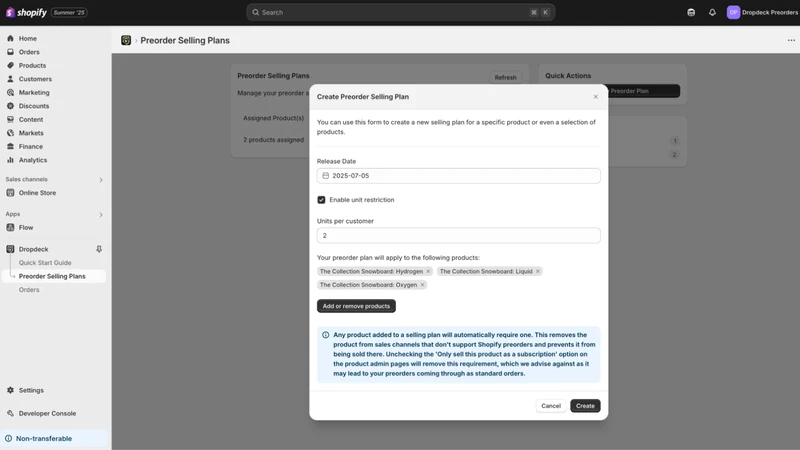Focus the top Search bar
Screen dimensions: 800x450
(x=401, y=12)
